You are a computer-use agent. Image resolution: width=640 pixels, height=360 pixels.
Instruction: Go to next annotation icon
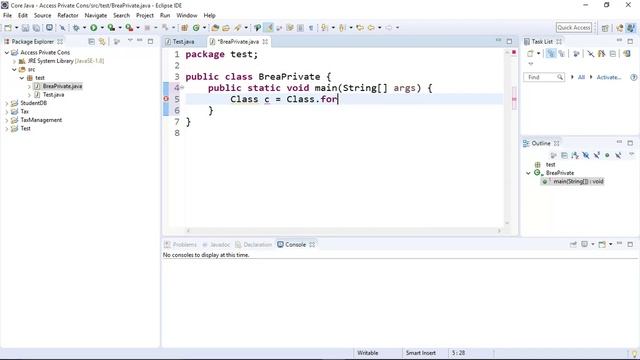tap(324, 28)
